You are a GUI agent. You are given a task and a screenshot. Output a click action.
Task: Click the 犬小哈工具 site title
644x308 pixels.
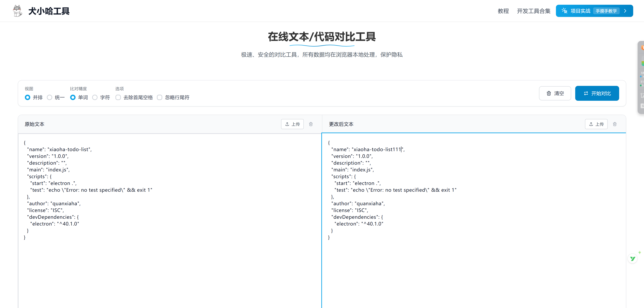[x=49, y=11]
